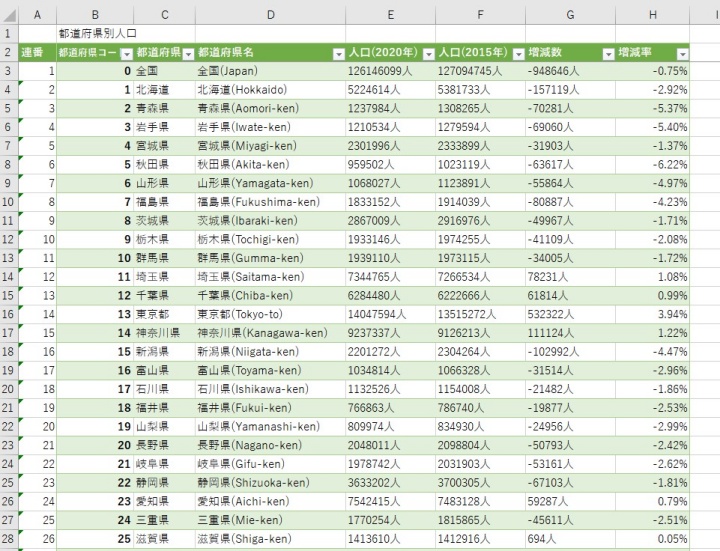
Task: Select cell 岩手県(Iwate-ken)
Action: 270,127
